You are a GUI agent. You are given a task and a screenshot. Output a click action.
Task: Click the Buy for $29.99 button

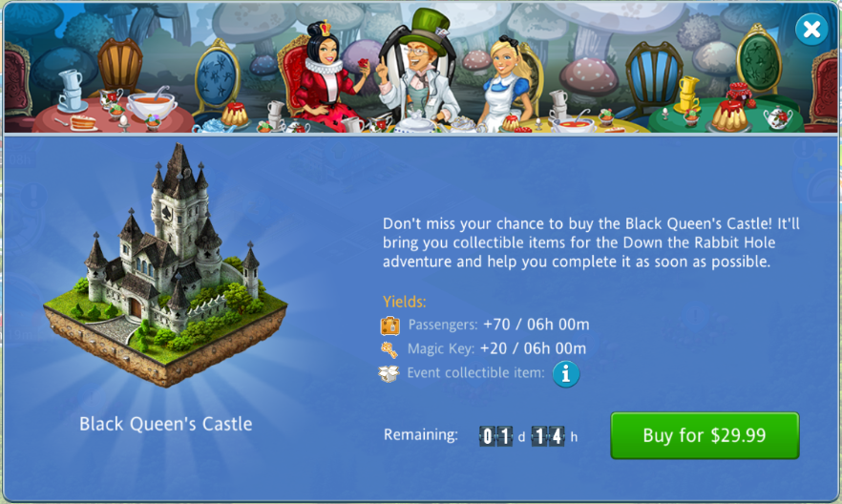pyautogui.click(x=705, y=435)
